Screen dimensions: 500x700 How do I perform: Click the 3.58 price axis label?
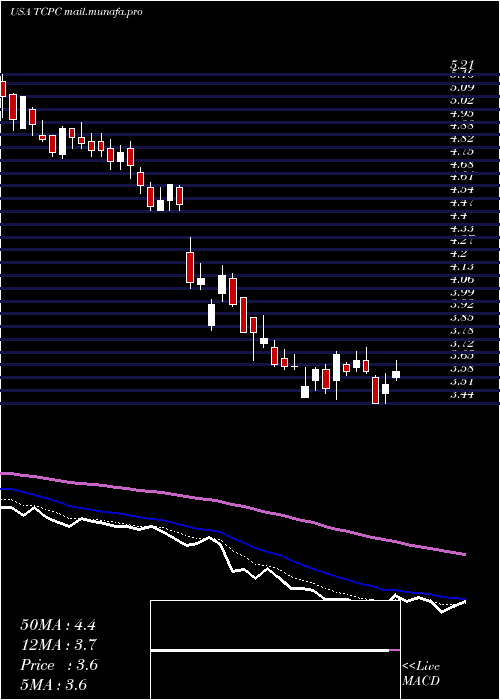click(462, 369)
